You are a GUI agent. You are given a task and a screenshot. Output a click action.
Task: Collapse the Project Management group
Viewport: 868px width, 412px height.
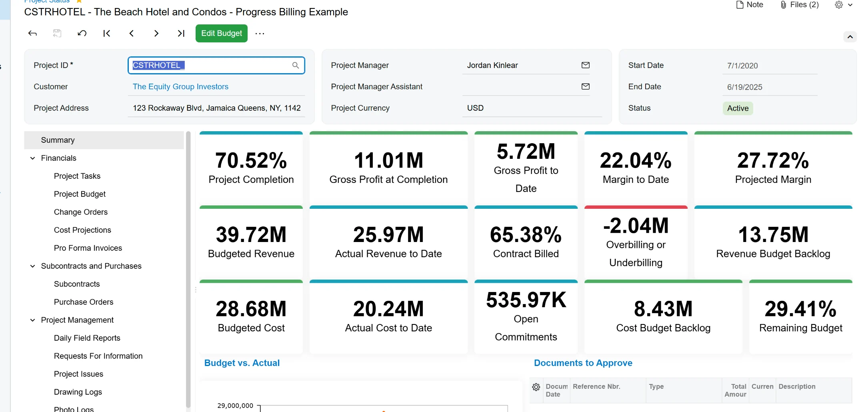click(33, 320)
